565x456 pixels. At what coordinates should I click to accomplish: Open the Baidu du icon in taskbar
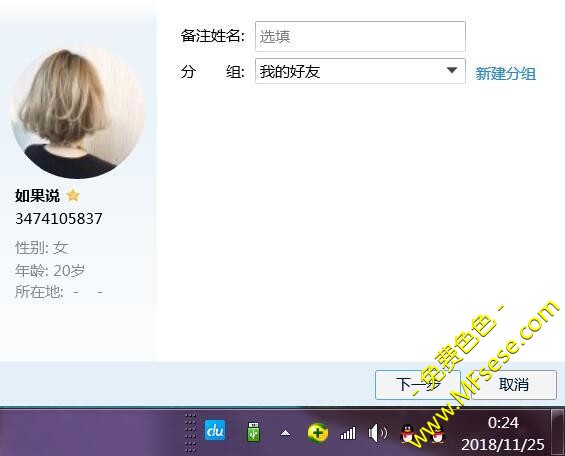click(215, 430)
